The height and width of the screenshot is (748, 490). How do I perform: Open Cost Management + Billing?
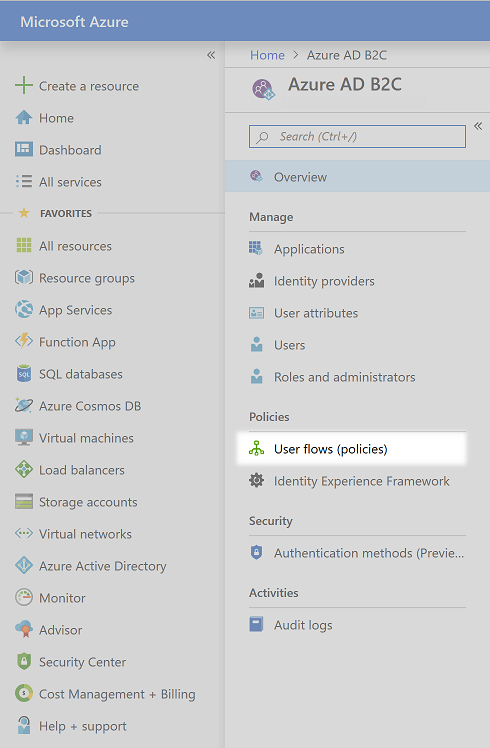click(117, 694)
